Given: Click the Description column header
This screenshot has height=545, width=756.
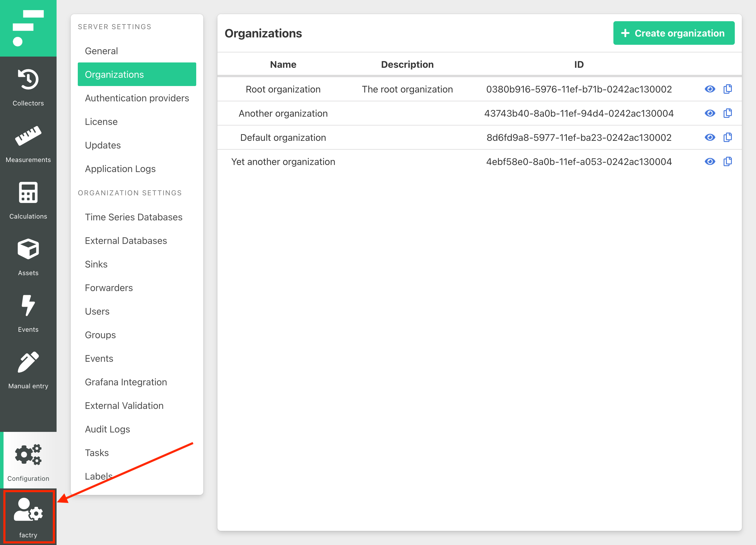Looking at the screenshot, I should 407,64.
